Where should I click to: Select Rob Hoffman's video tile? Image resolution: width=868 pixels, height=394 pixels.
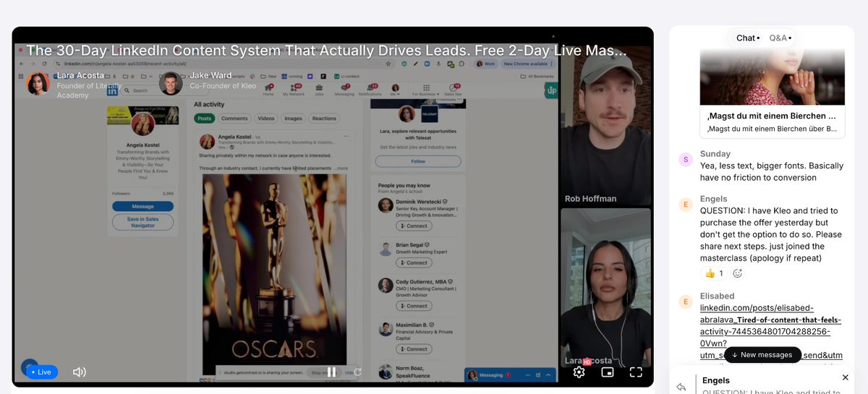click(605, 126)
